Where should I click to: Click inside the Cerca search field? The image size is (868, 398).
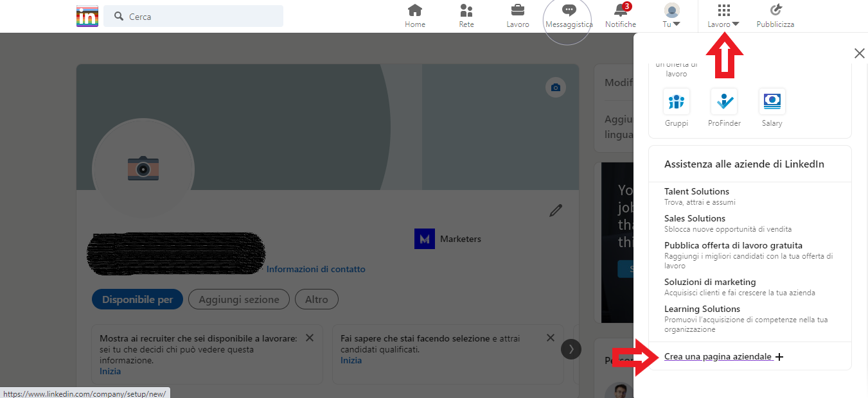193,16
